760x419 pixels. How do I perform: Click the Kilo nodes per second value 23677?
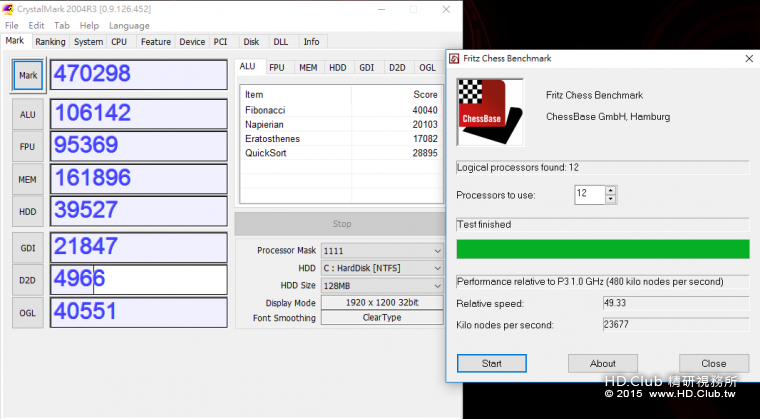point(676,324)
